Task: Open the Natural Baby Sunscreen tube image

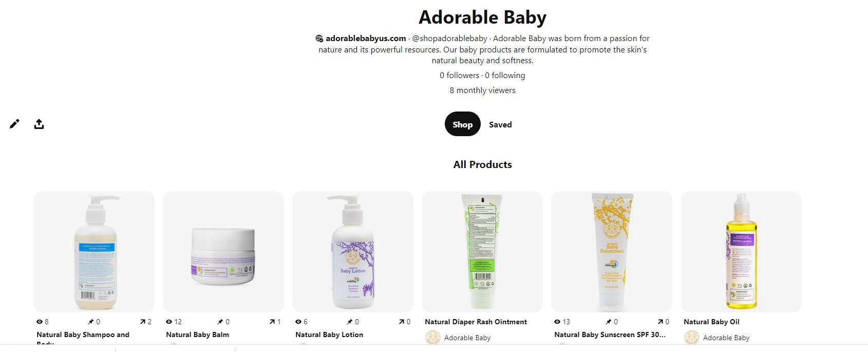Action: click(x=611, y=251)
